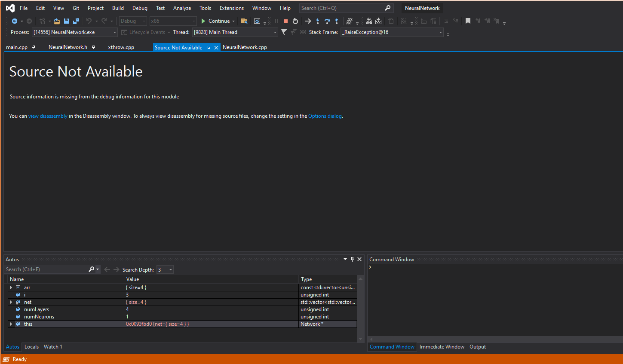Open the Debug menu

pyautogui.click(x=140, y=8)
